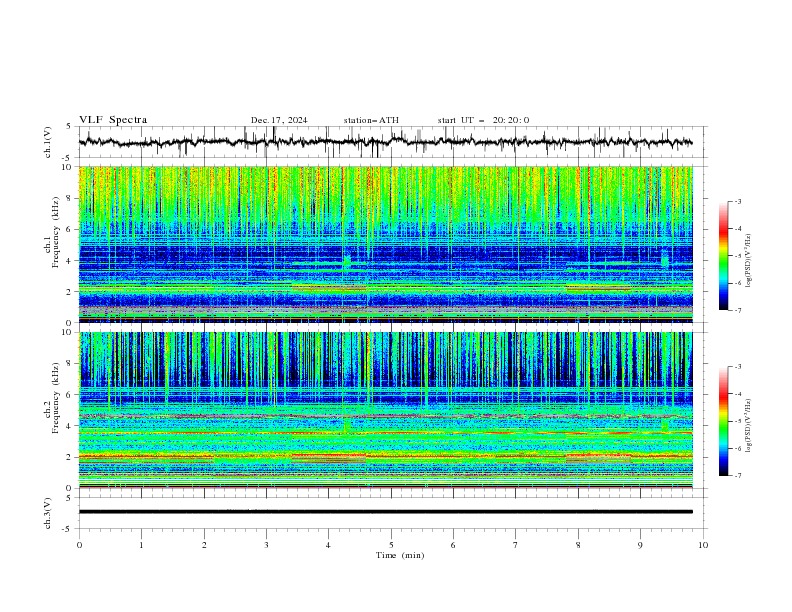Click the "start UT = 20:20:0" header text

click(x=483, y=120)
